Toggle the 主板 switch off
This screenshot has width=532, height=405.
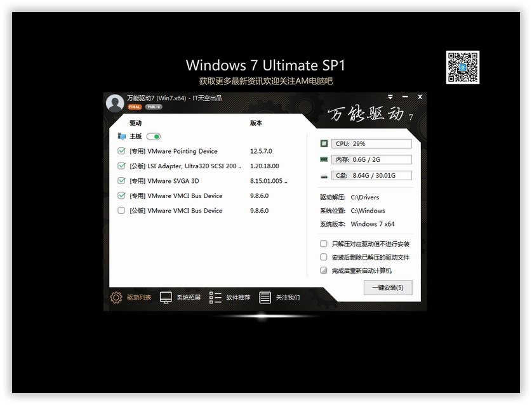click(x=154, y=136)
